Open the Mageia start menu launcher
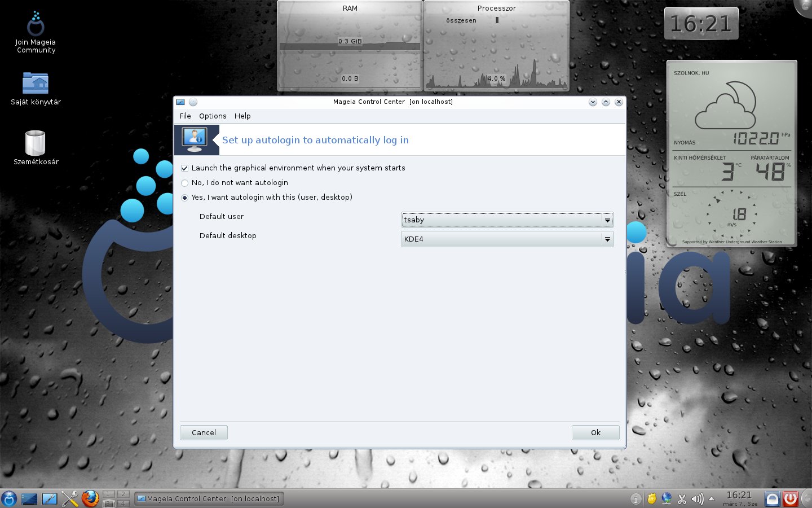 [x=9, y=498]
